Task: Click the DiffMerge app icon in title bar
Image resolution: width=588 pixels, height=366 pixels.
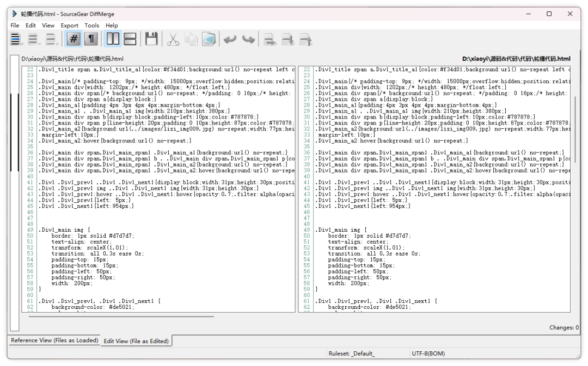Action: [x=14, y=14]
